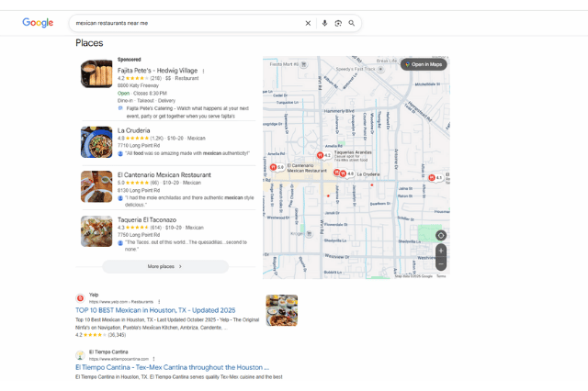Clear the search box with X icon
This screenshot has height=391, width=588.
308,23
